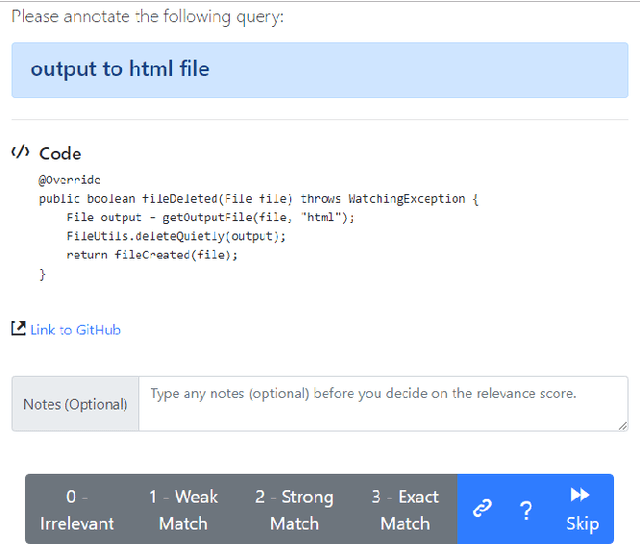The image size is (640, 544).
Task: Mark the result as 3 - Exact Match
Action: tap(405, 509)
